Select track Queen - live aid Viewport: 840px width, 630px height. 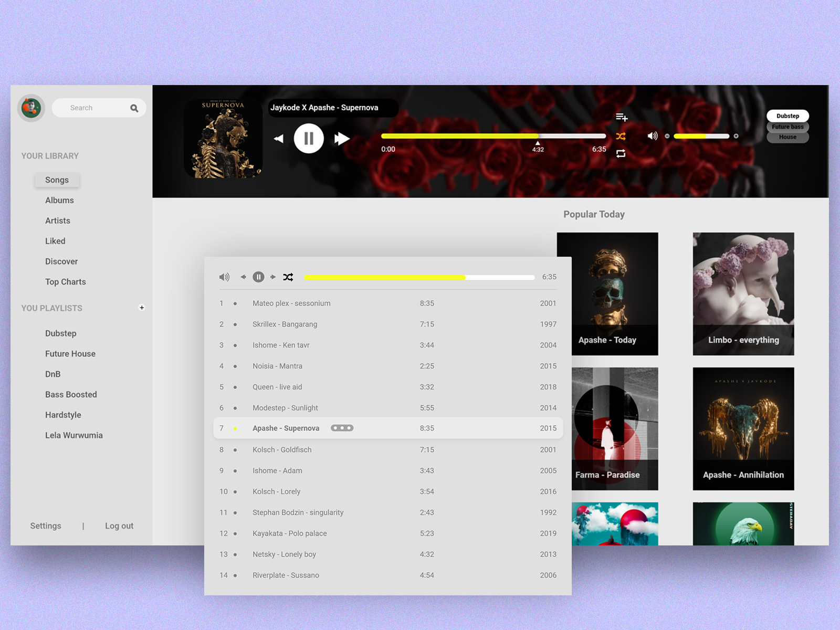click(388, 387)
